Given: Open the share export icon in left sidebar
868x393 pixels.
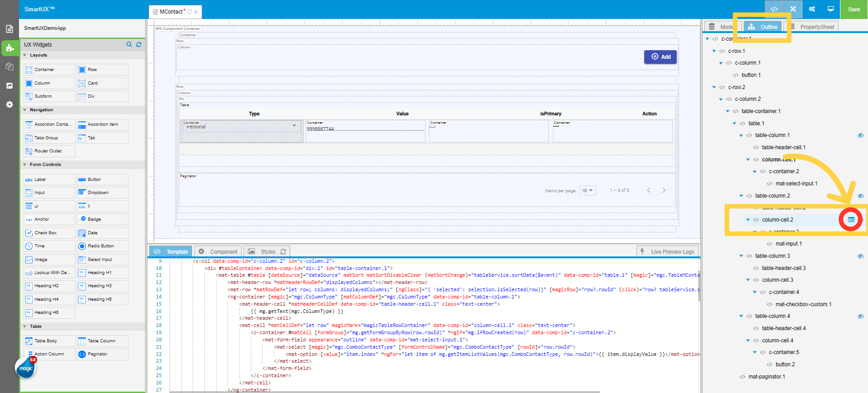Looking at the screenshot, I should (9, 85).
